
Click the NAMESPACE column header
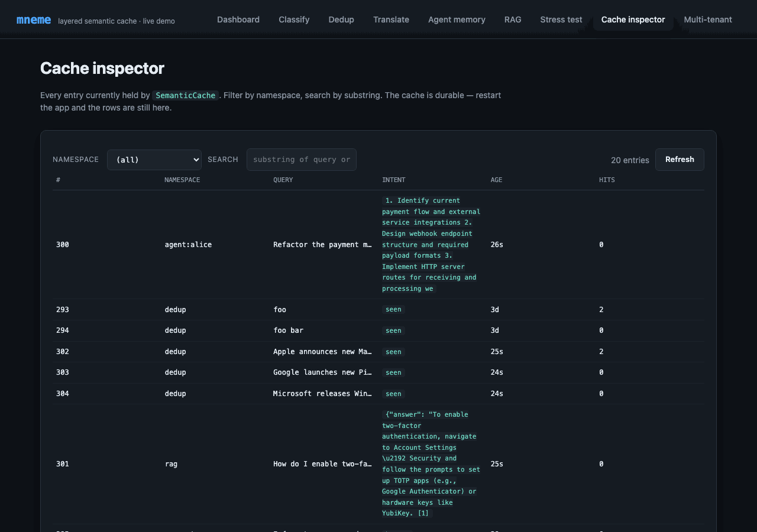[182, 180]
